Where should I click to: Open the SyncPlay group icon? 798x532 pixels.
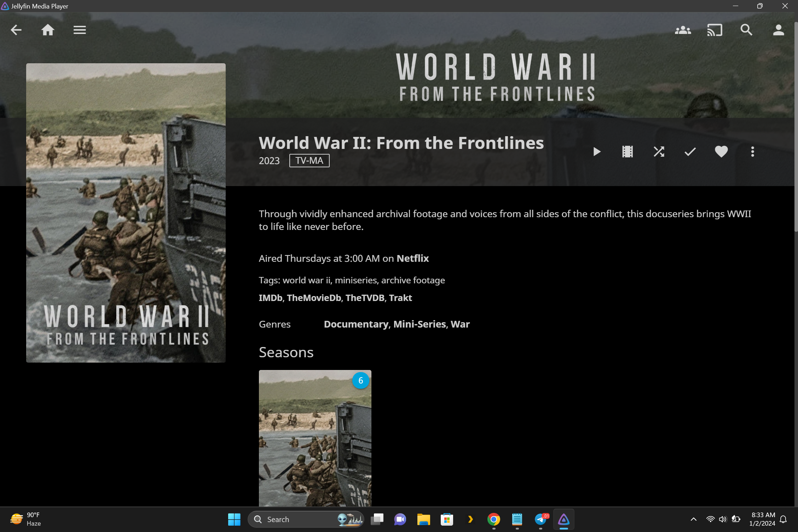point(683,30)
